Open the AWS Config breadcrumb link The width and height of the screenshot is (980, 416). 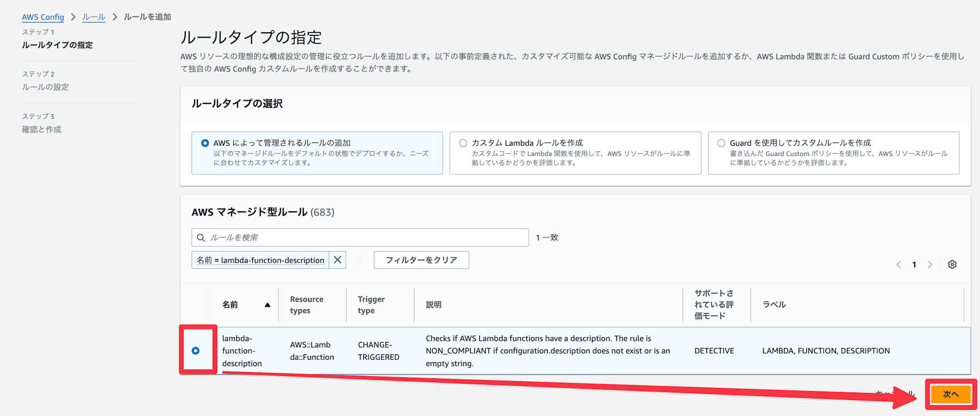tap(43, 17)
